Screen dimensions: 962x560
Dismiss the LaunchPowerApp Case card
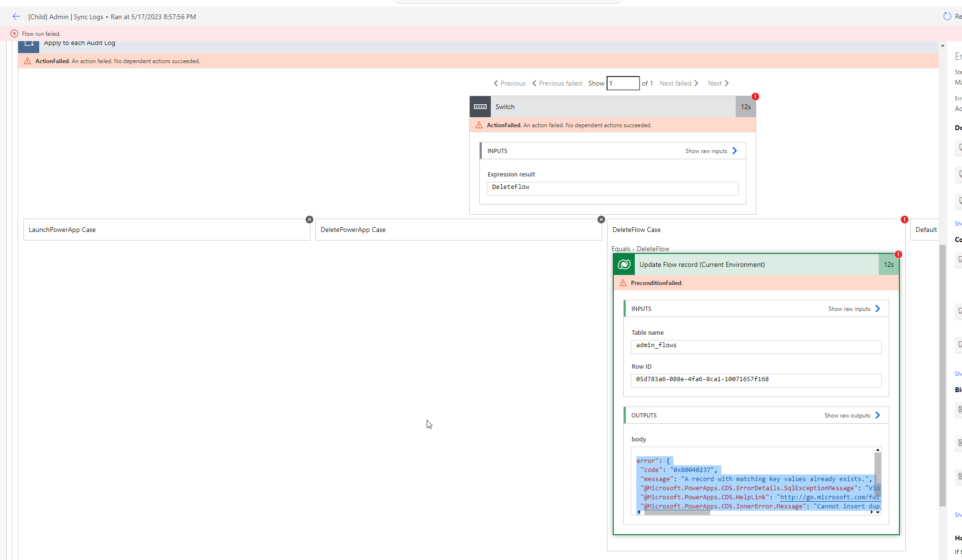pyautogui.click(x=310, y=220)
